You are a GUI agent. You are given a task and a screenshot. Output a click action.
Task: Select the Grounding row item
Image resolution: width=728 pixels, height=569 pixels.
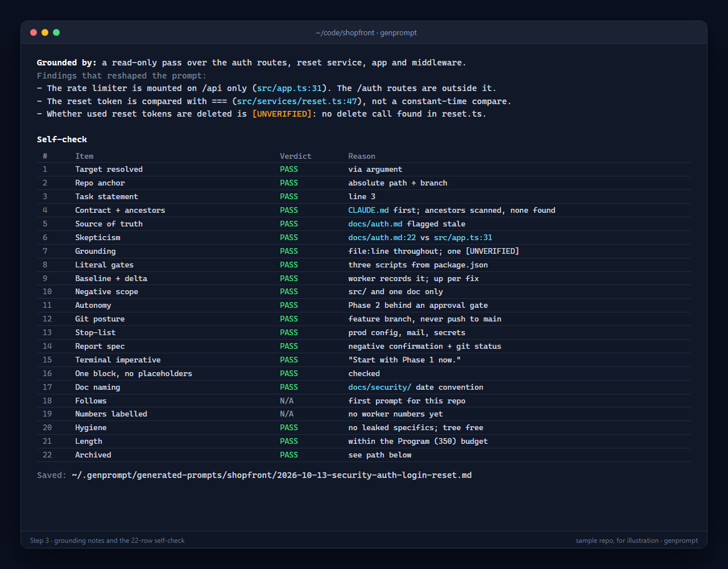coord(96,251)
